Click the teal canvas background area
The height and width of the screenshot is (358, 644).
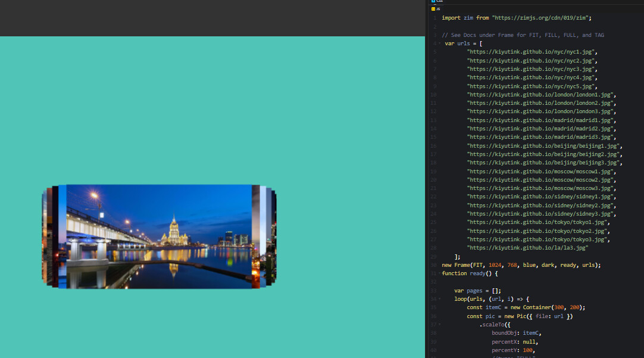pyautogui.click(x=208, y=107)
